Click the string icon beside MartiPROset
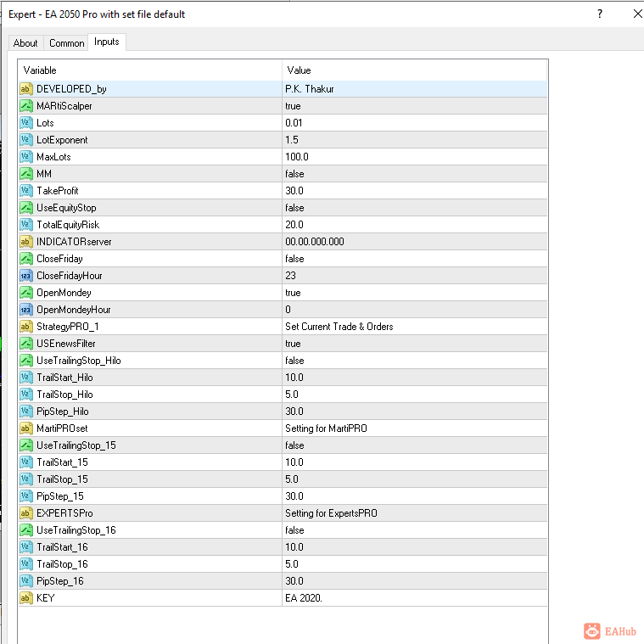 point(25,428)
